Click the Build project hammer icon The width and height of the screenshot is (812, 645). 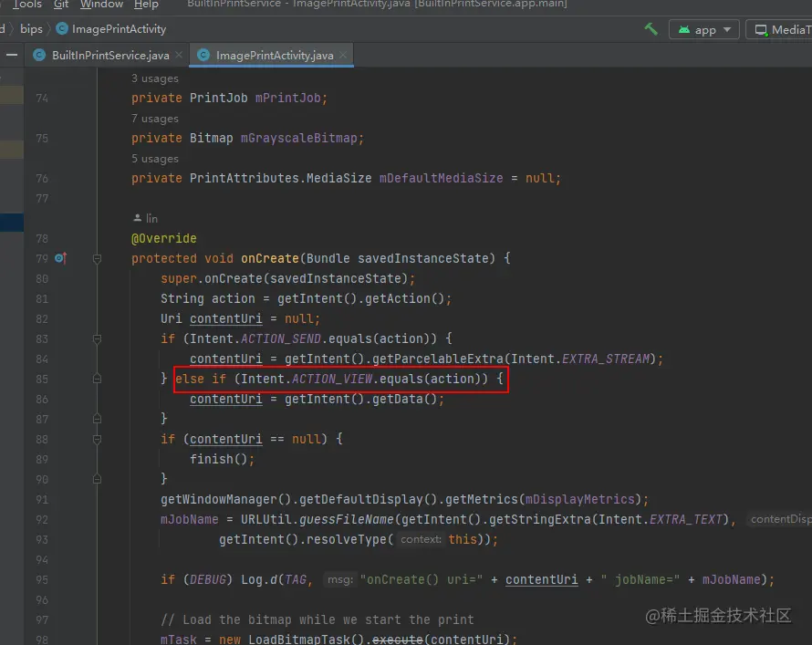click(x=651, y=29)
